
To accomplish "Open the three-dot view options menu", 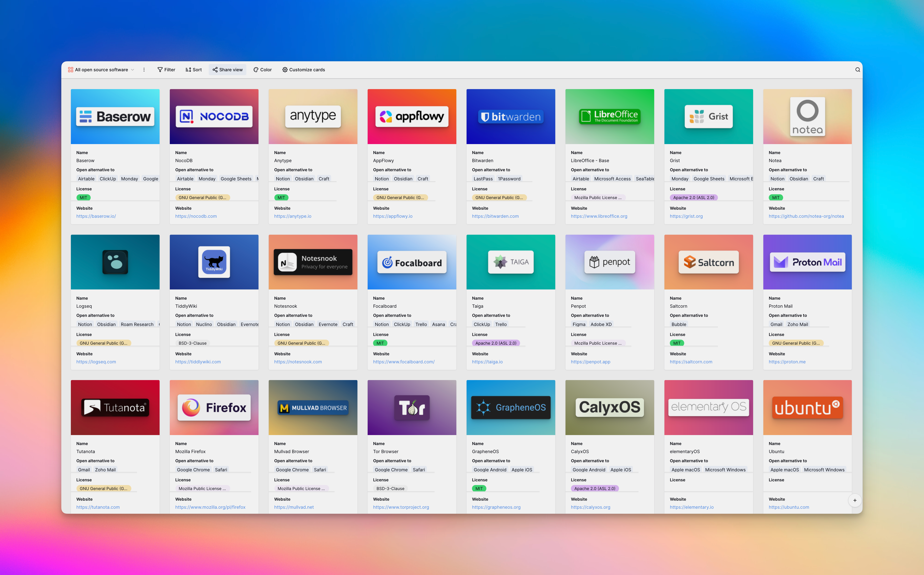I will (x=144, y=70).
